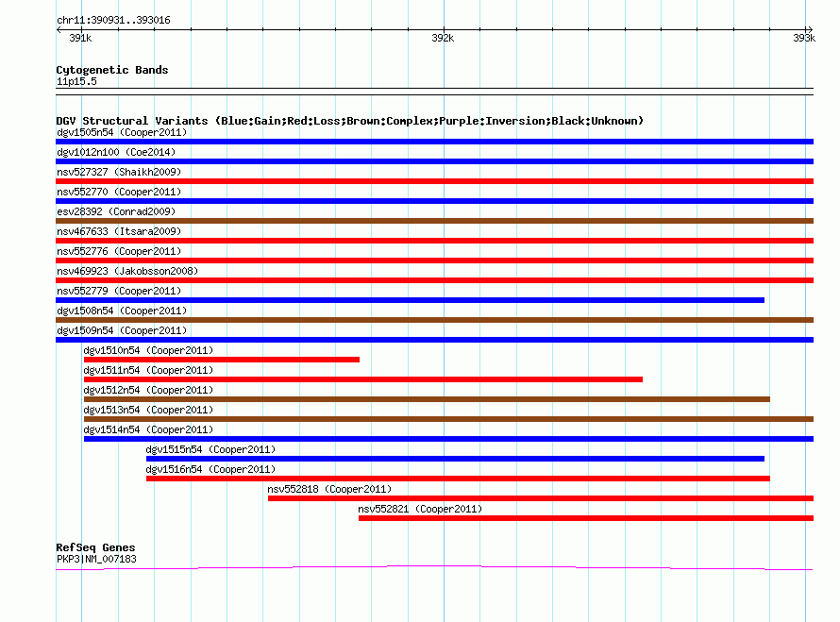Click the nsv527327 (Shaikh2009) label
This screenshot has width=840, height=622.
(x=119, y=172)
